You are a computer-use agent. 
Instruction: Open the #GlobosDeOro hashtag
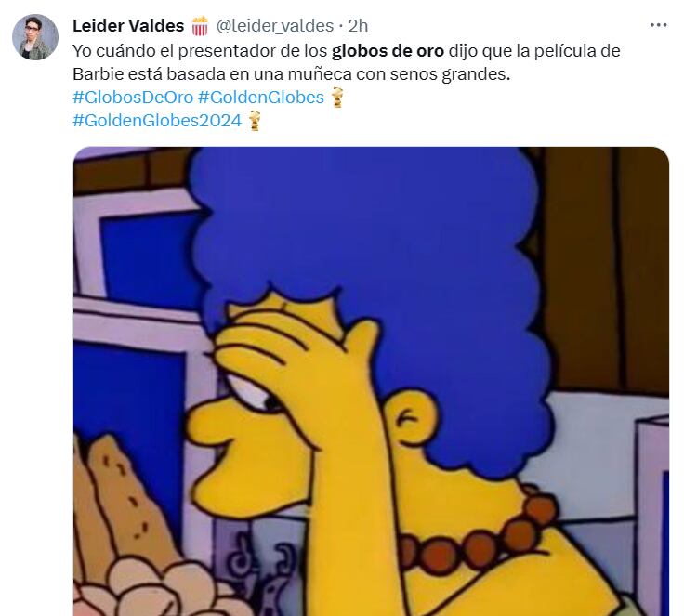[x=133, y=98]
